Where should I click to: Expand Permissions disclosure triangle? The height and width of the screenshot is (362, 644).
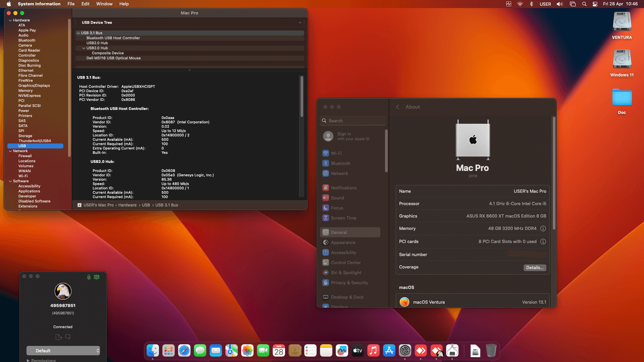pos(28,361)
